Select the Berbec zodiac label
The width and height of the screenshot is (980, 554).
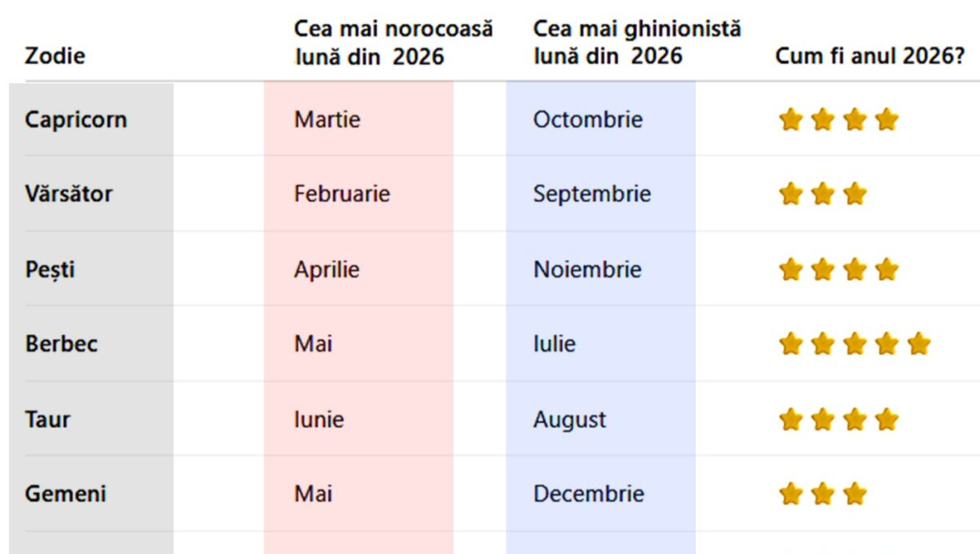pos(61,344)
